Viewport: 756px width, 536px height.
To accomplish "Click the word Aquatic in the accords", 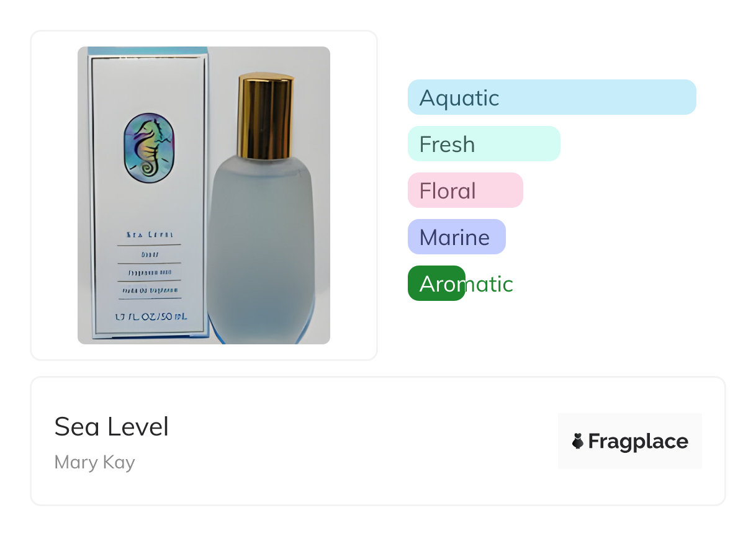I will click(459, 98).
